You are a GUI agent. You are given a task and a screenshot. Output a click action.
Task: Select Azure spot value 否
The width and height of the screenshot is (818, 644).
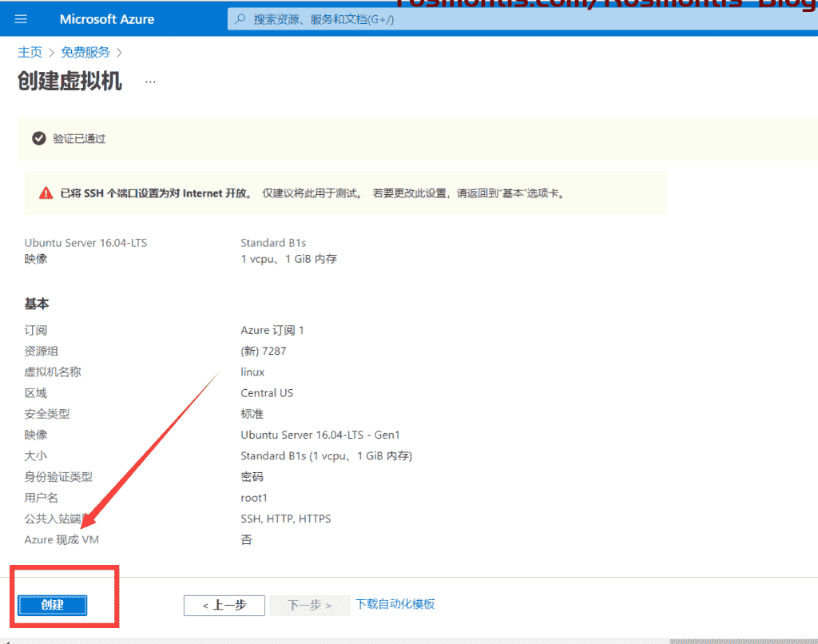[x=246, y=539]
